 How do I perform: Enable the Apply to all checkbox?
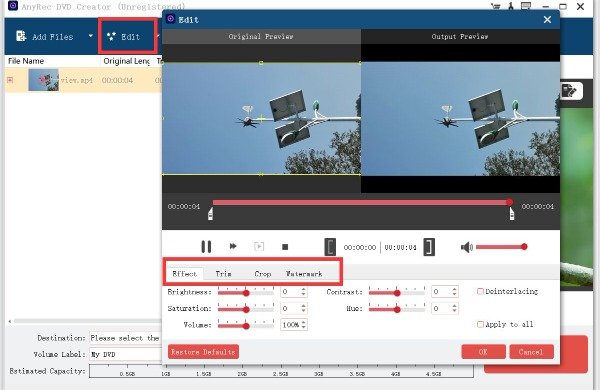[480, 324]
